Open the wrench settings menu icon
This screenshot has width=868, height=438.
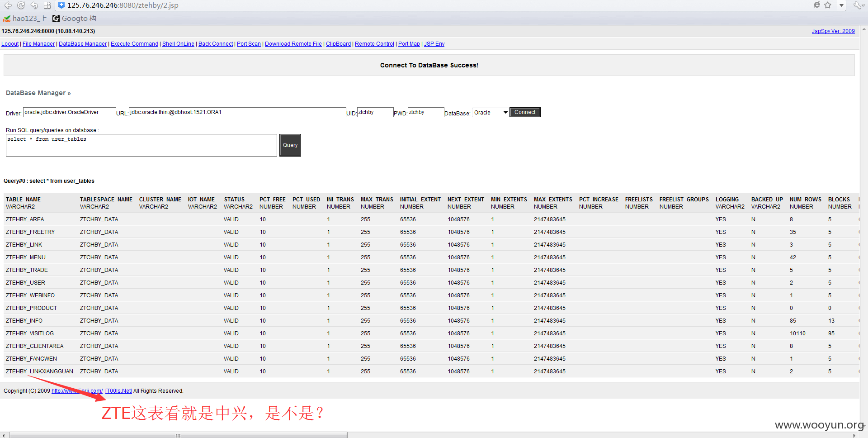[858, 5]
